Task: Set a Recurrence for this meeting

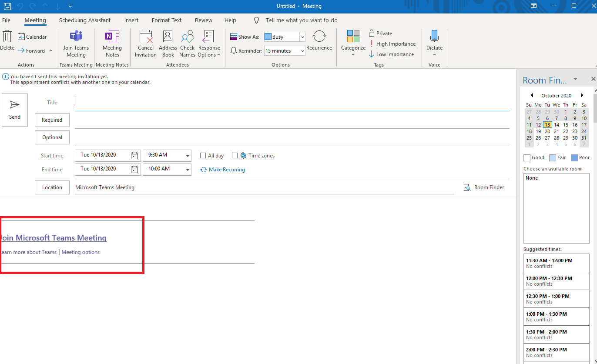Action: tap(319, 42)
